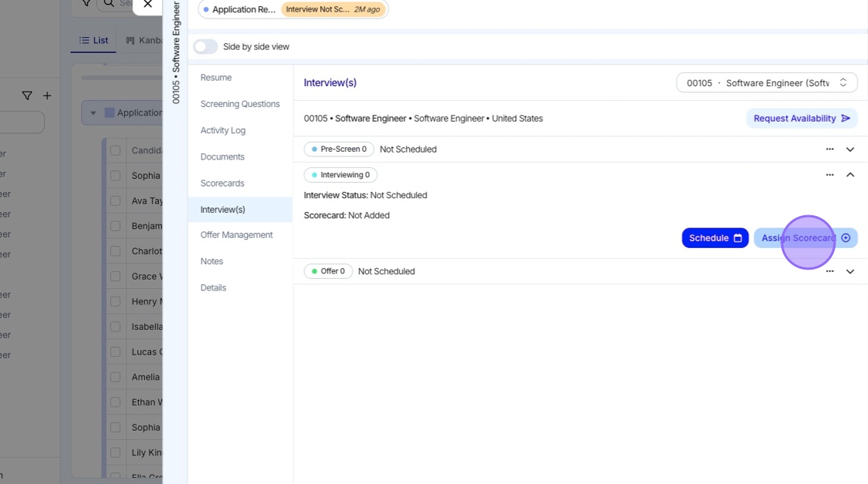Select the header checkbox in candidate list

point(115,150)
